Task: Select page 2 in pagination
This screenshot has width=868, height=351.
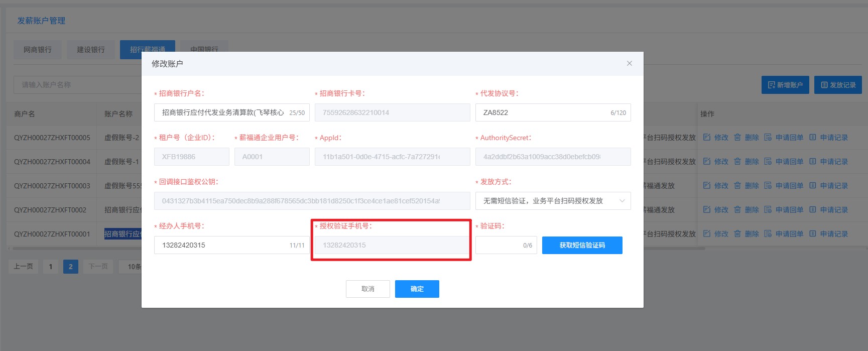Action: [x=71, y=267]
